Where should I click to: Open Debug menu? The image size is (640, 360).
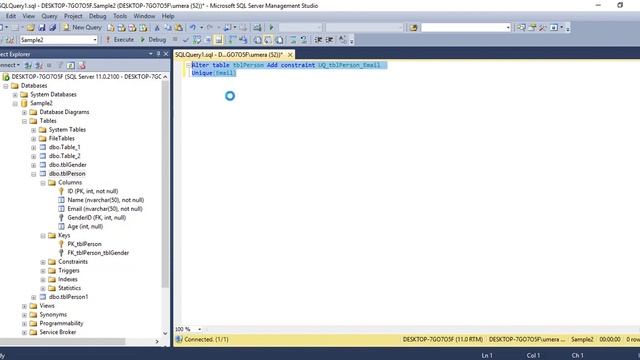[97, 16]
